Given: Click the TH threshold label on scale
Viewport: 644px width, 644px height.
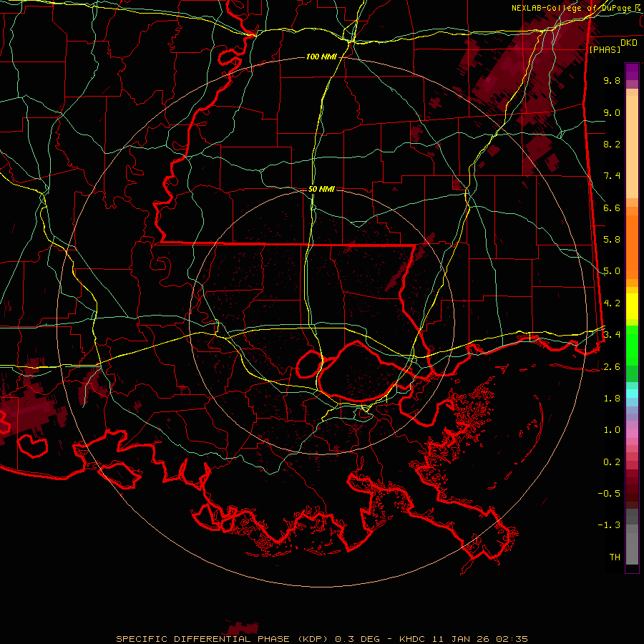Looking at the screenshot, I should pos(615,557).
